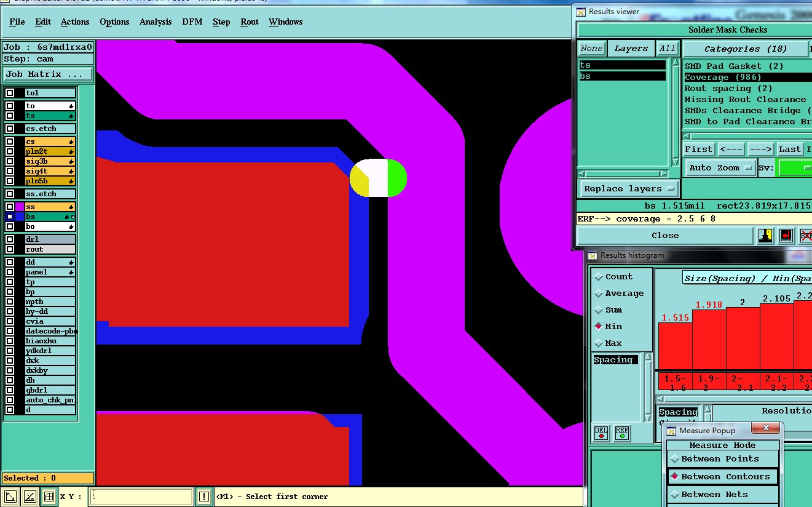Click the second snap-mode icon in the bottom bar
Image resolution: width=812 pixels, height=507 pixels.
[x=30, y=497]
